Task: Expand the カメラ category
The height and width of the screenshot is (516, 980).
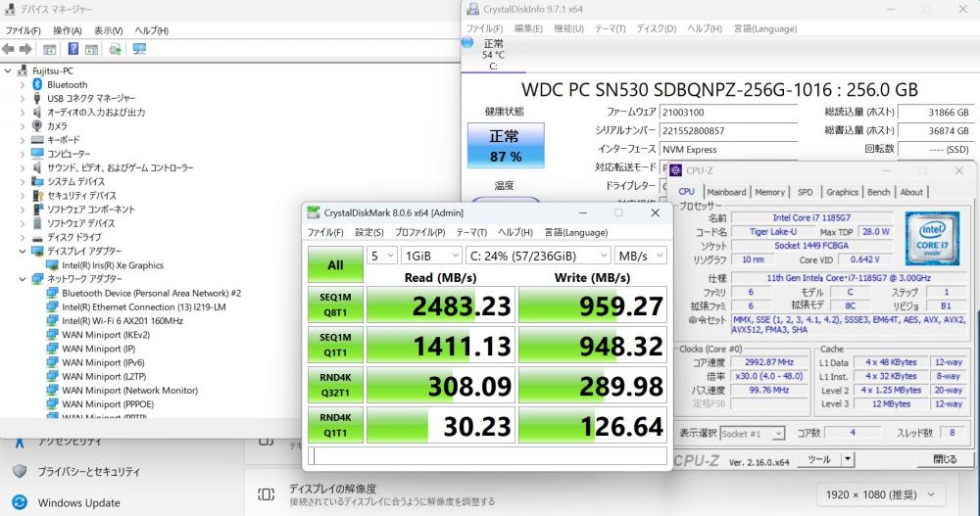Action: tap(23, 126)
